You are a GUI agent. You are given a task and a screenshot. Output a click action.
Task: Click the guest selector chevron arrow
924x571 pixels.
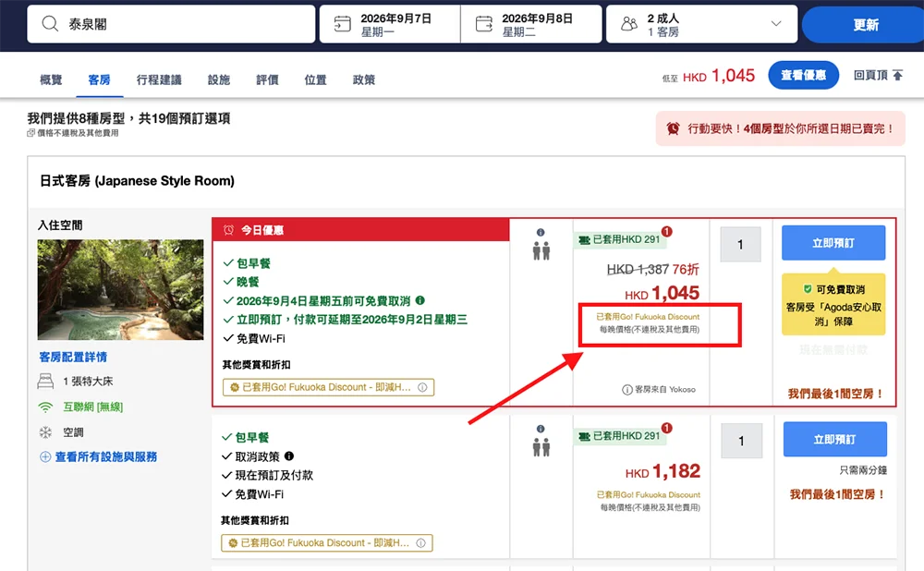pos(776,24)
